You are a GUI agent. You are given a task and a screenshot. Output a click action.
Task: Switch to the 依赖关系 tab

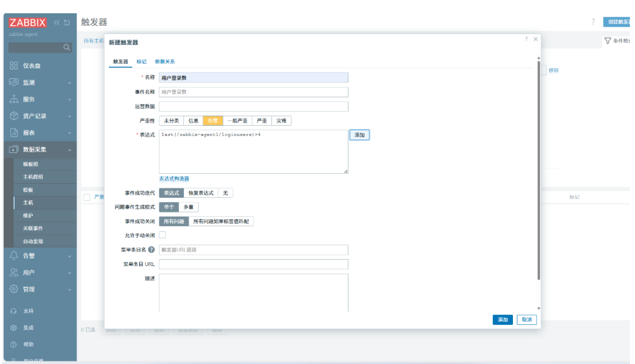click(x=165, y=61)
